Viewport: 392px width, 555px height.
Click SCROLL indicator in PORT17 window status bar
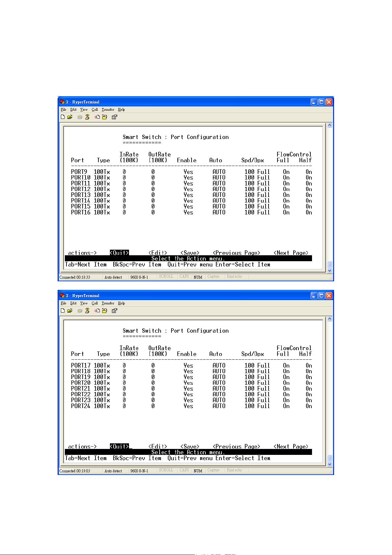(x=166, y=470)
